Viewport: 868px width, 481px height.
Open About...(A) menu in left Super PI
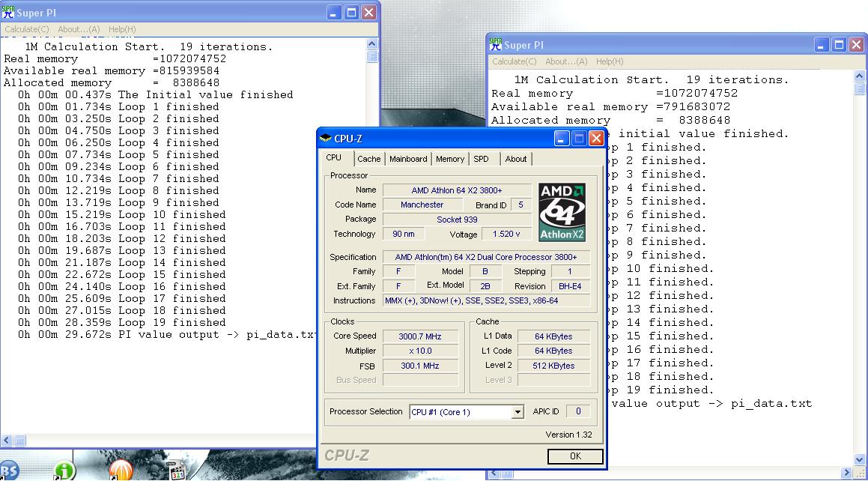coord(79,29)
